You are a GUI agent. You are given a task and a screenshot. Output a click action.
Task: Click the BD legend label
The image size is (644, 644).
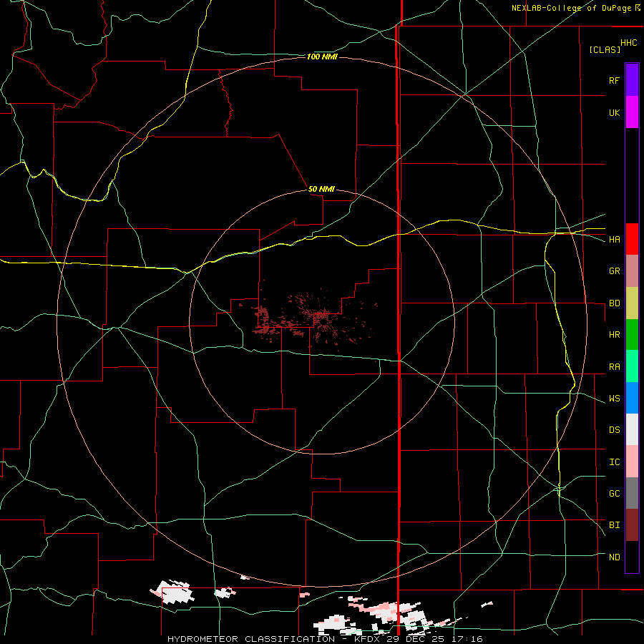tap(614, 303)
